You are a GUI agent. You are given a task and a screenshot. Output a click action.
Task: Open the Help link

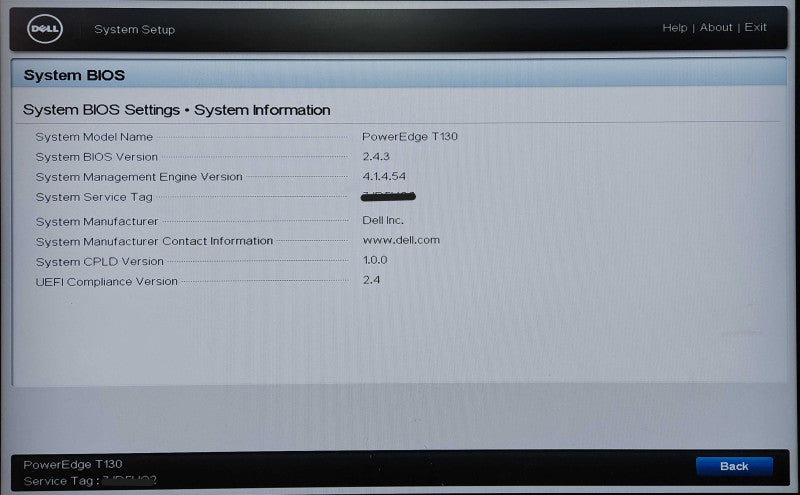click(x=674, y=28)
